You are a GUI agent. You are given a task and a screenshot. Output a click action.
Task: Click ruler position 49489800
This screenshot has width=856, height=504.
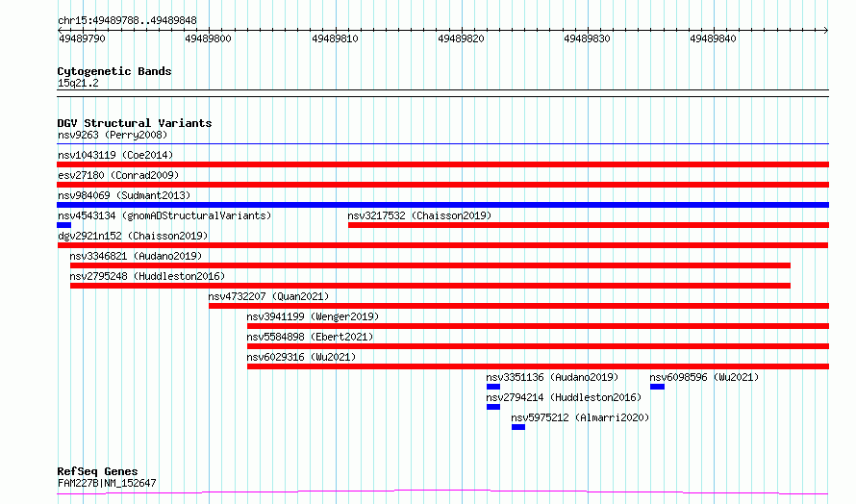click(208, 38)
